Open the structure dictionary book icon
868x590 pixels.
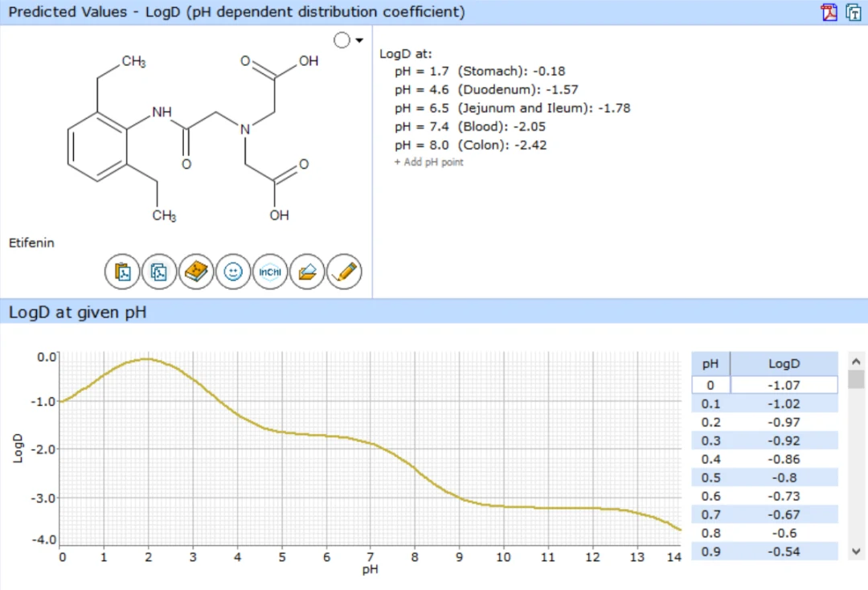(196, 272)
